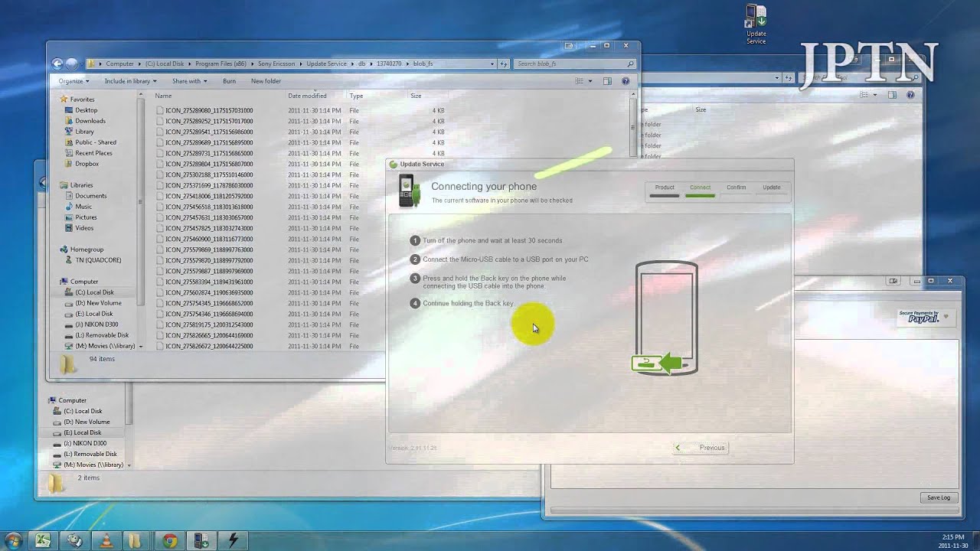The image size is (980, 551).
Task: Select Dropbox in the navigation pane
Action: pos(87,164)
